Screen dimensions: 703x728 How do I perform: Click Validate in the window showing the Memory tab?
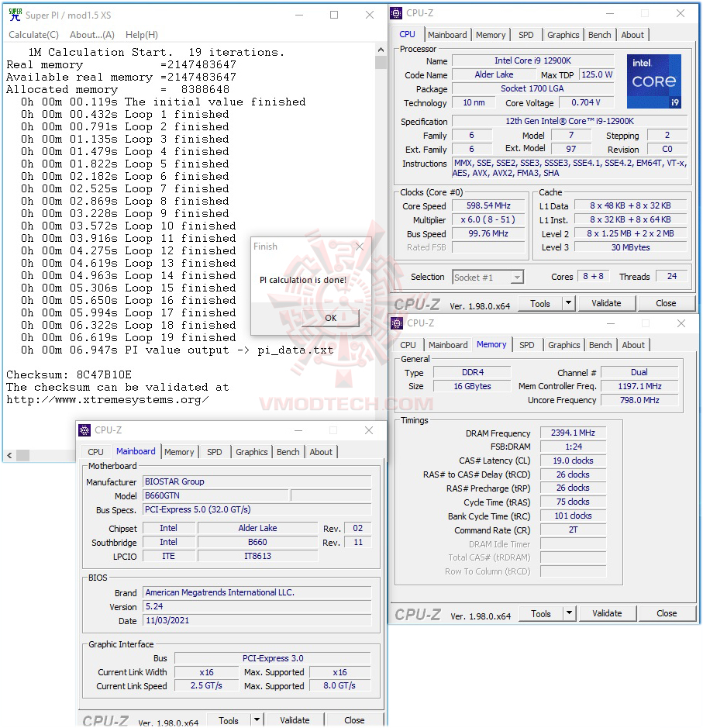(607, 613)
